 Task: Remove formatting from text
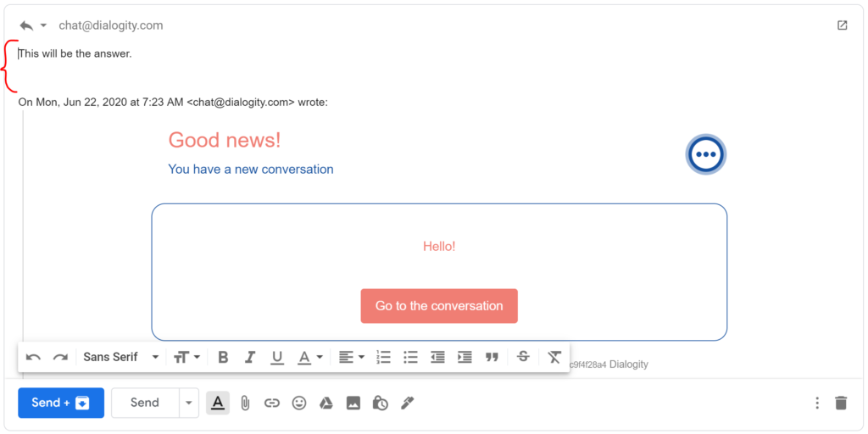[554, 358]
